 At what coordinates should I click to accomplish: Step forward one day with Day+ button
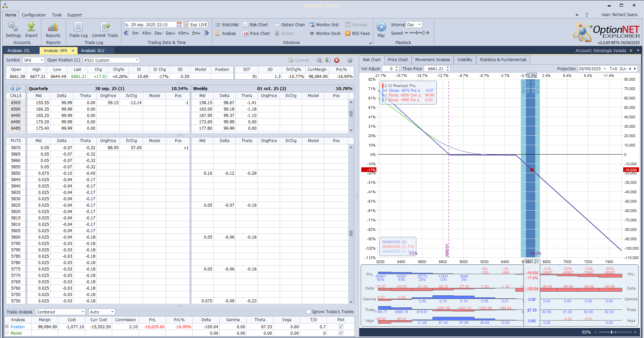point(171,33)
